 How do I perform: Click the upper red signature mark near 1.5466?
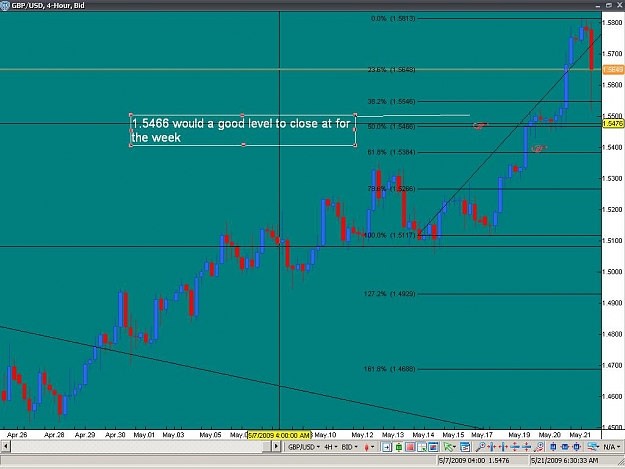(x=480, y=126)
